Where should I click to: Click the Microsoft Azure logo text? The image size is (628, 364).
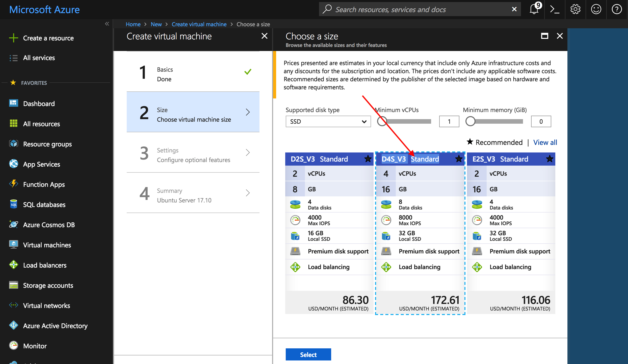coord(44,10)
